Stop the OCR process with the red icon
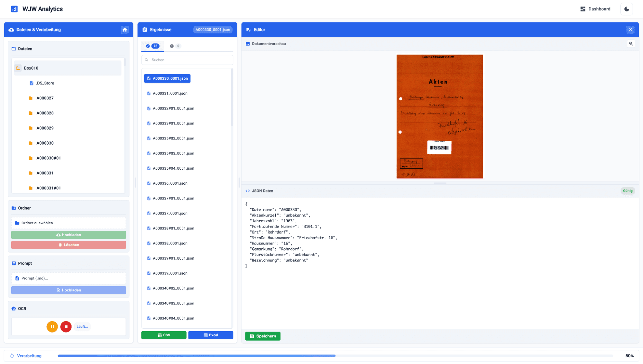This screenshot has height=364, width=643. tap(66, 326)
